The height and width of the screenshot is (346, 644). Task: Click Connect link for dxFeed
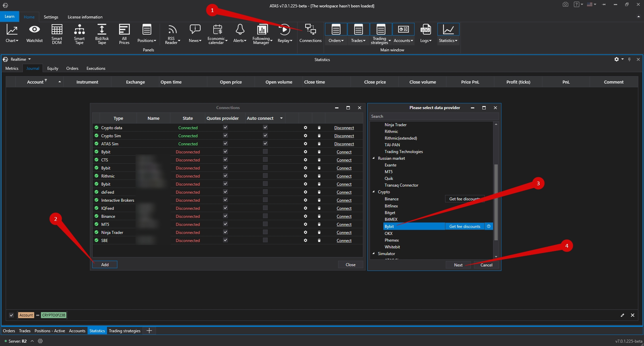(344, 192)
